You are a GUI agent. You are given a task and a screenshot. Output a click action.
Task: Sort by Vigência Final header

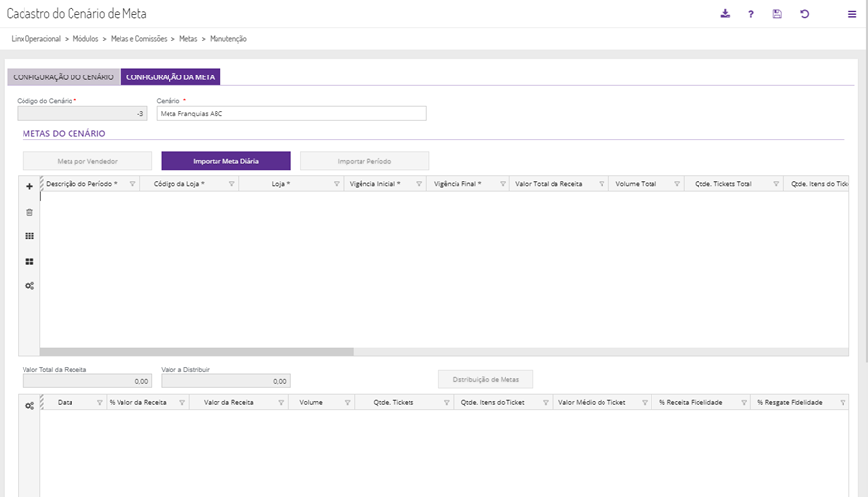coord(458,184)
